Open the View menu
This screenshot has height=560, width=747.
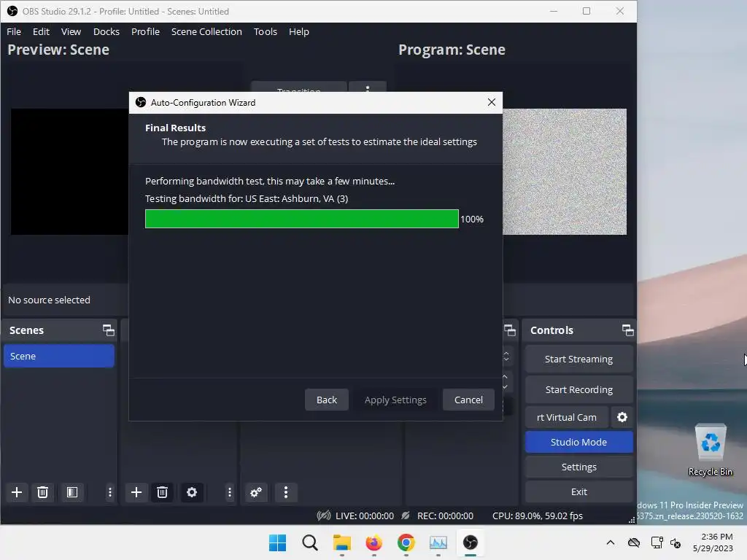(71, 31)
